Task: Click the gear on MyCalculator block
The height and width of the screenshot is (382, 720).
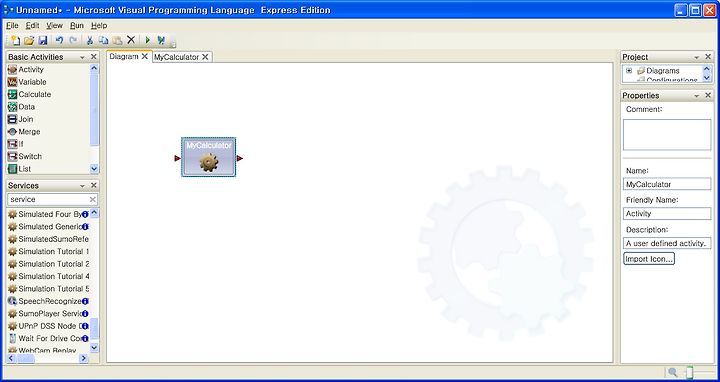Action: click(208, 163)
